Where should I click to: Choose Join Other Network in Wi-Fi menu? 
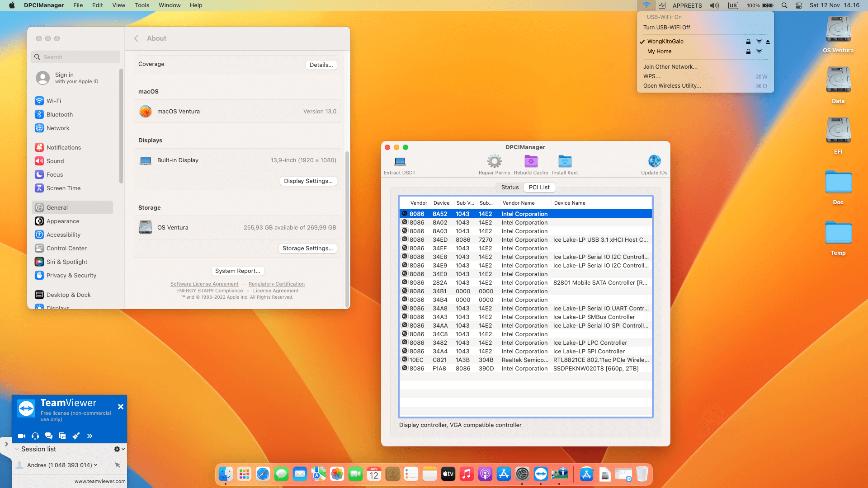coord(705,67)
